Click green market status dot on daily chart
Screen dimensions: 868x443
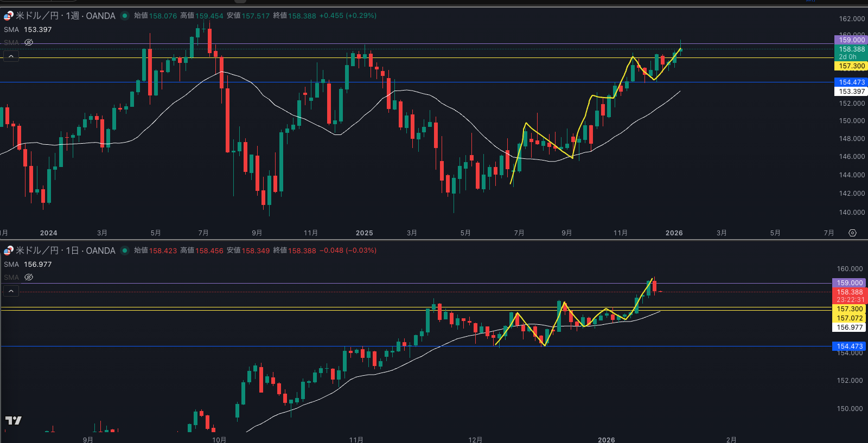(125, 251)
